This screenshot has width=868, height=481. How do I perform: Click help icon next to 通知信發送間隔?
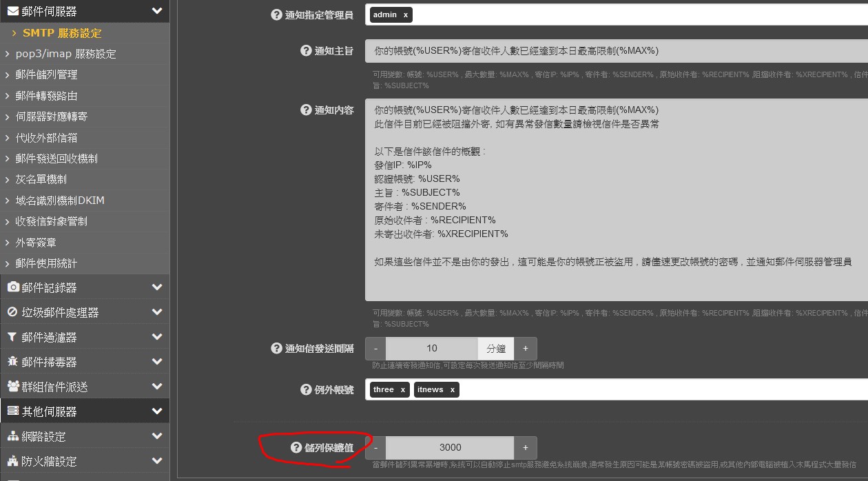pos(276,349)
